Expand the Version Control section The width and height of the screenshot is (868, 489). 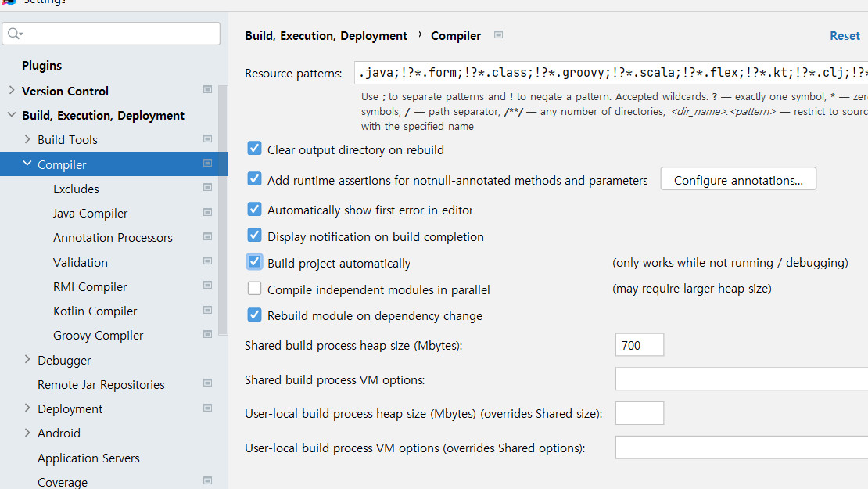(11, 90)
